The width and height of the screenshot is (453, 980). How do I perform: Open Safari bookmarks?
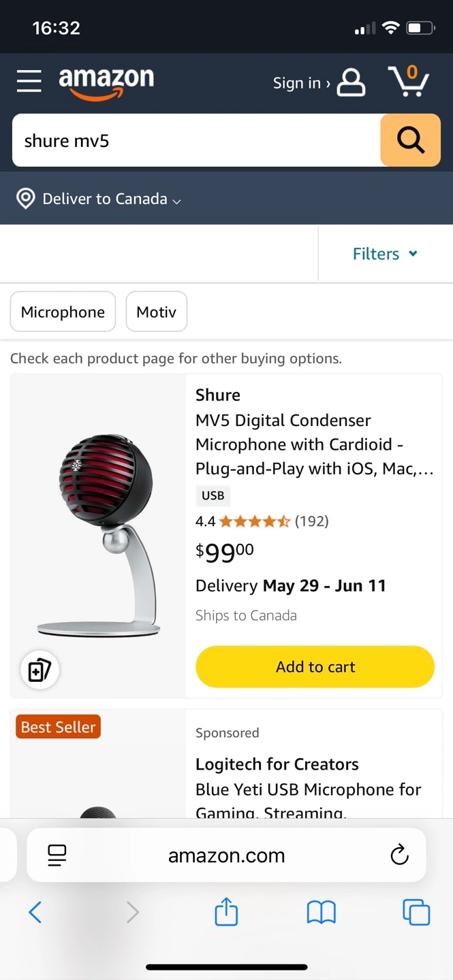pyautogui.click(x=321, y=912)
